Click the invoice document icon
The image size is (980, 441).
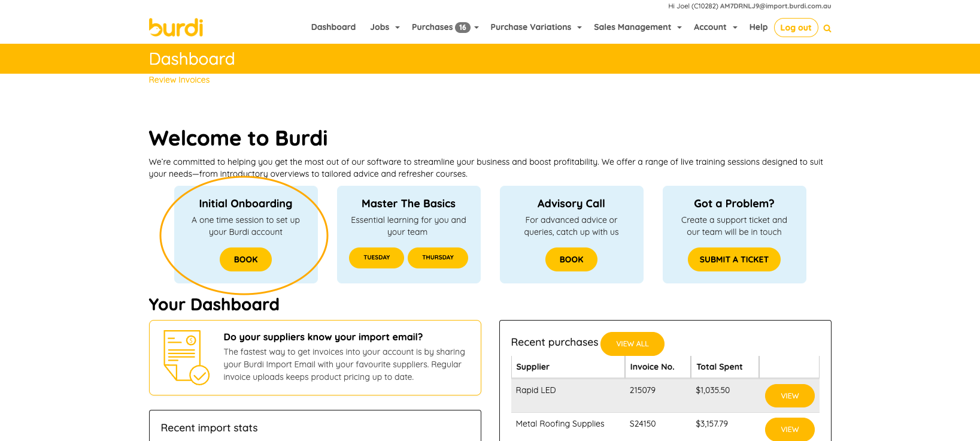(x=186, y=357)
